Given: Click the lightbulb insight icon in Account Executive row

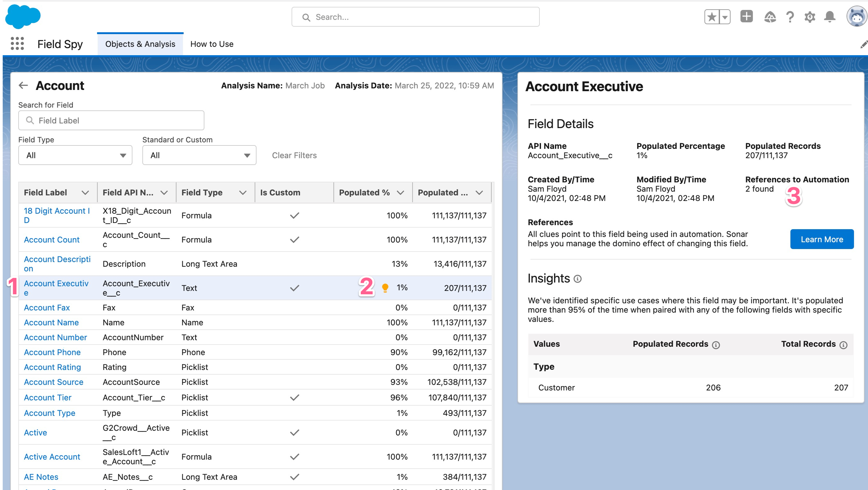Looking at the screenshot, I should (385, 287).
